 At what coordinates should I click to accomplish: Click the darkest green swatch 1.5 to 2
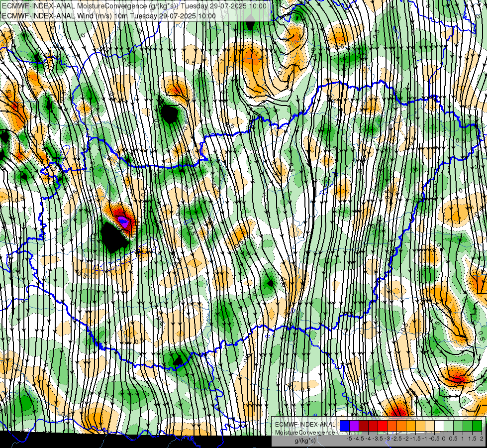tap(477, 426)
